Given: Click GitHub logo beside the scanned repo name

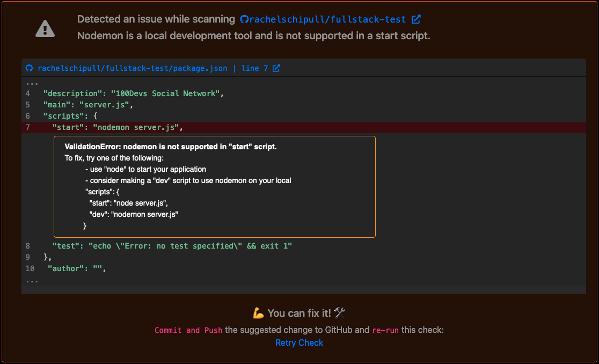Looking at the screenshot, I should 244,19.
